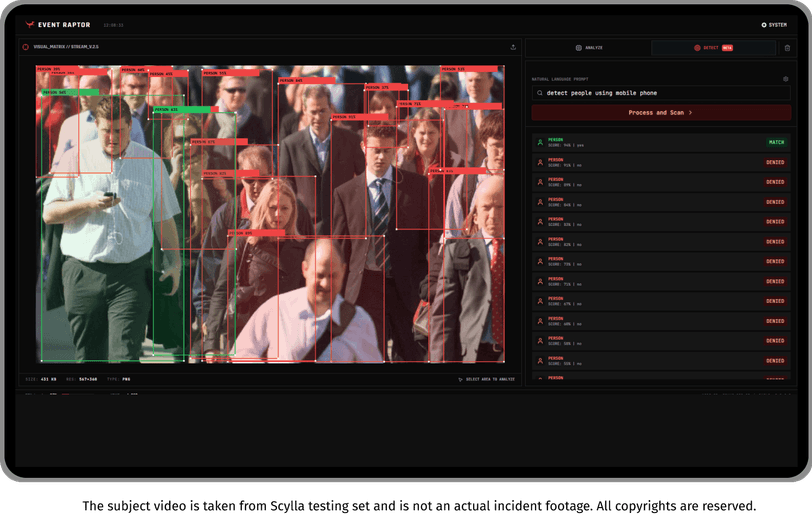Image resolution: width=812 pixels, height=519 pixels.
Task: Click the DENIED badge in the 91% row
Action: tap(775, 162)
